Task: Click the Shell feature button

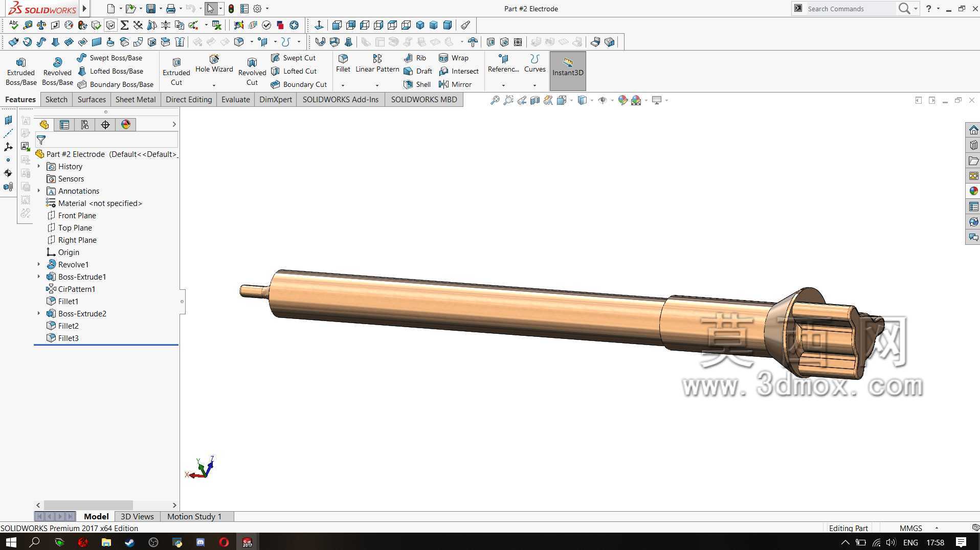Action: click(417, 84)
